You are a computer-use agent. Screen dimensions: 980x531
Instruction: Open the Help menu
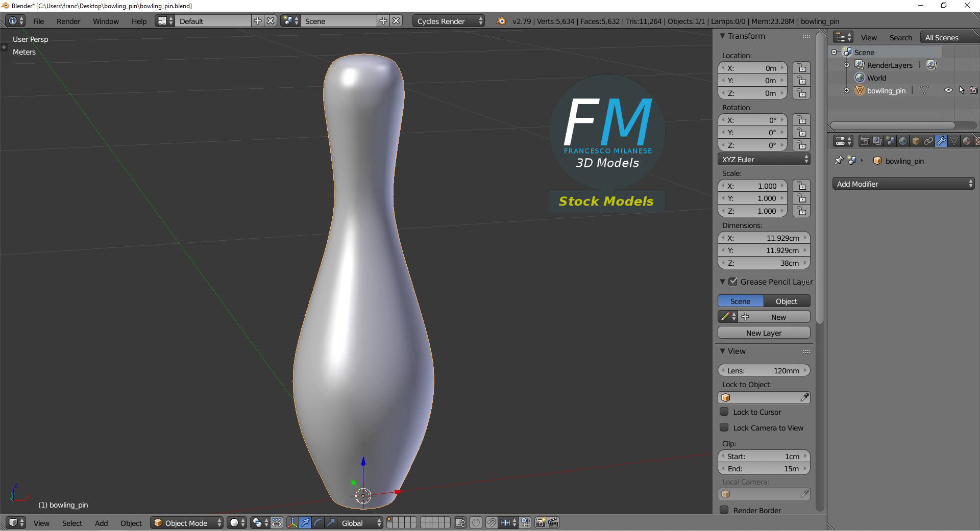click(139, 21)
